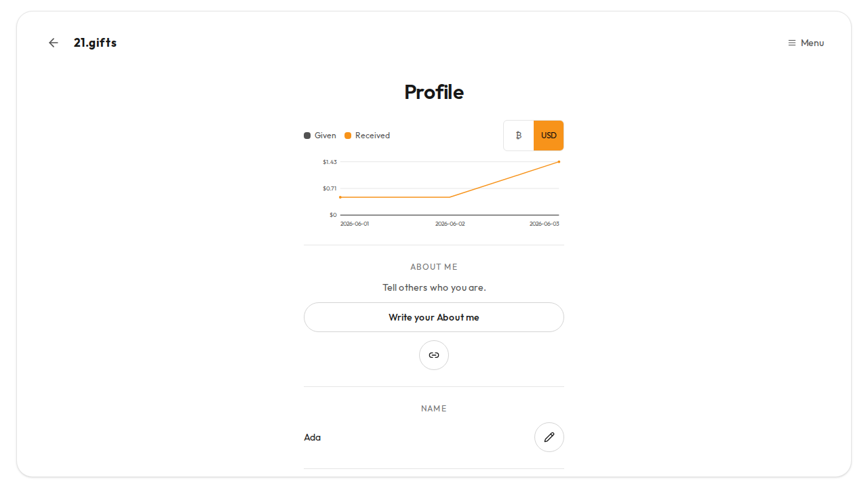Go to the 21.gifts home logo
Viewport: 868px width, 488px height.
95,43
